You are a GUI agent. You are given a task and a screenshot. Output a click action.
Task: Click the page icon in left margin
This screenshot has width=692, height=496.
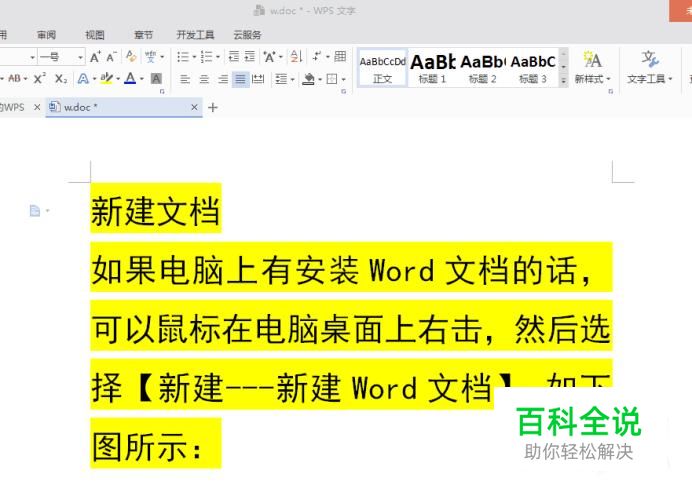click(x=35, y=211)
